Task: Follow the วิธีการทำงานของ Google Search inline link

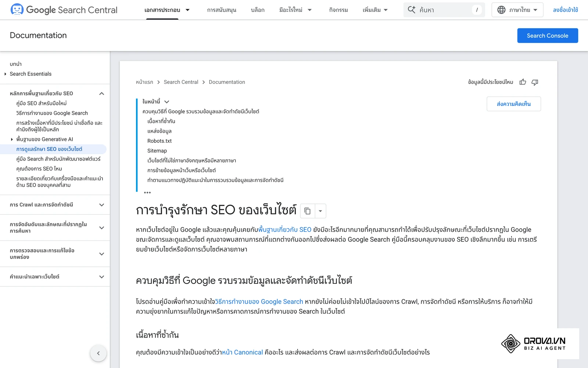Action: pos(259,302)
